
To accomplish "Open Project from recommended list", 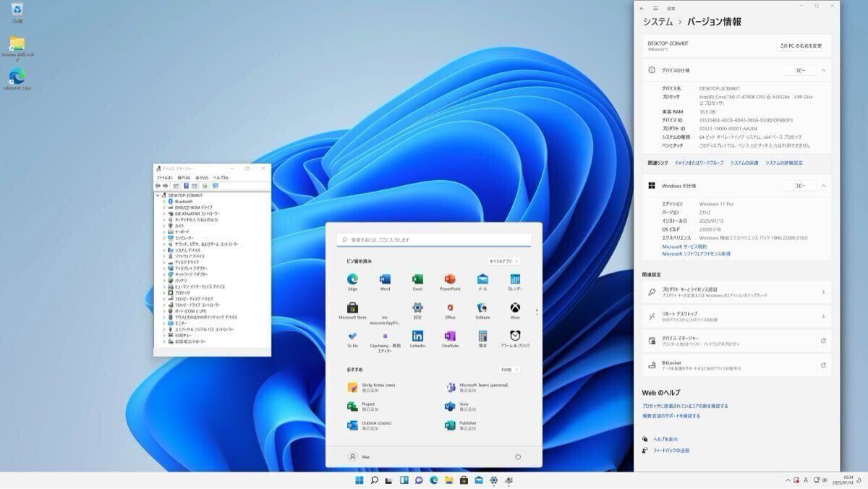I will [x=362, y=407].
